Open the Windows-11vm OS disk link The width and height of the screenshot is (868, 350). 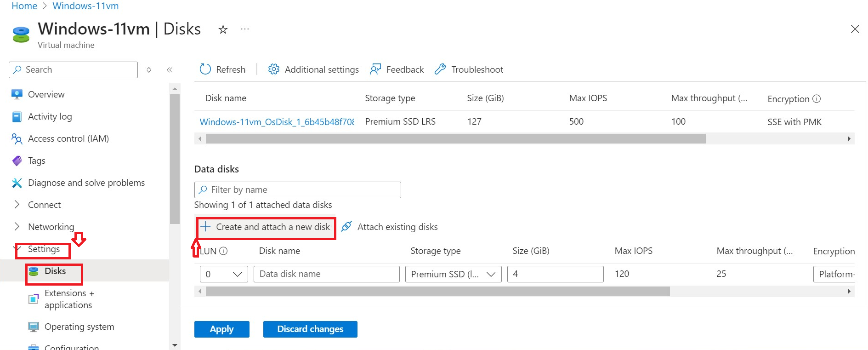tap(277, 122)
